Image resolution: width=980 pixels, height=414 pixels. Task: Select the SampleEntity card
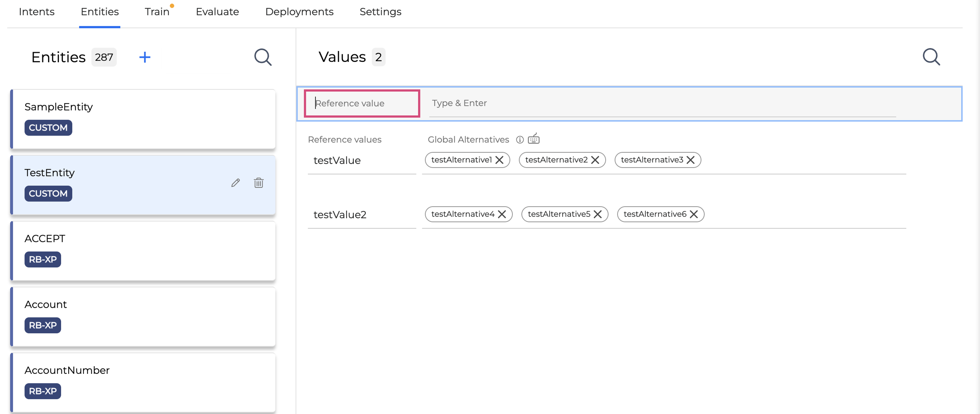(143, 119)
